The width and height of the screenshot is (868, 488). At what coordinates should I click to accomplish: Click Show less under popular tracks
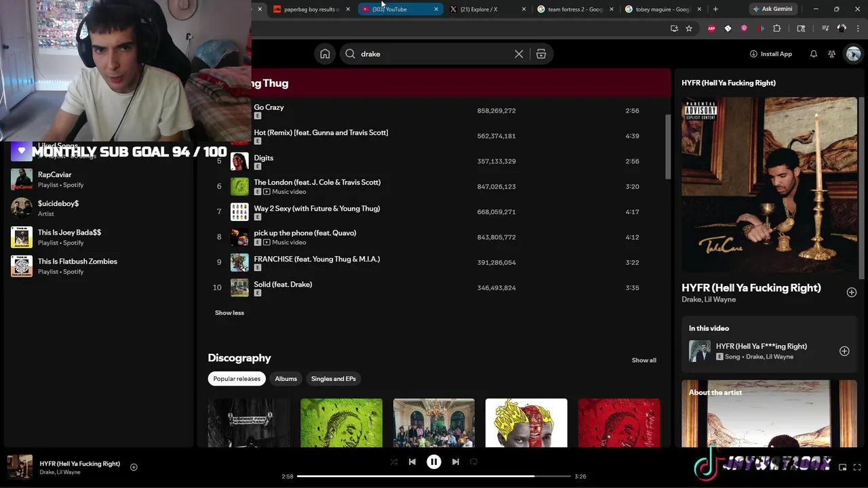229,312
